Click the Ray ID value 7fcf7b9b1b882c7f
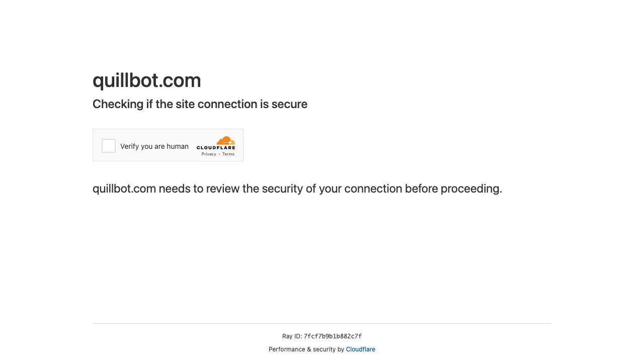This screenshot has width=644, height=362. pos(333,336)
